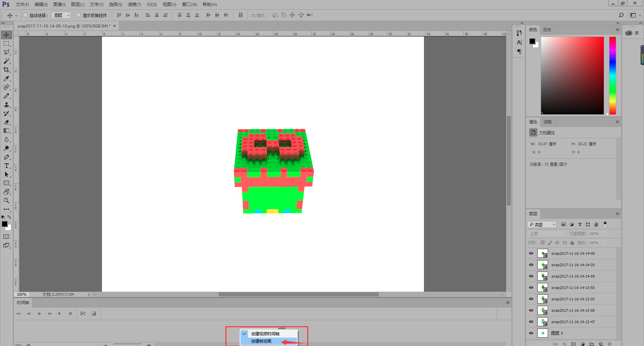Toggle visibility of 图层 0

(531, 333)
